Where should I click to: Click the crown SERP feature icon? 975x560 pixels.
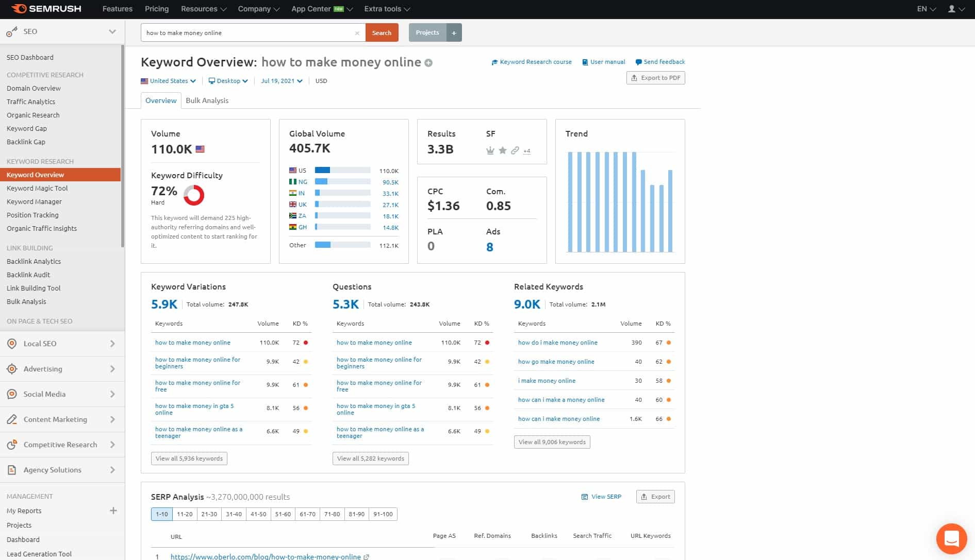click(490, 150)
